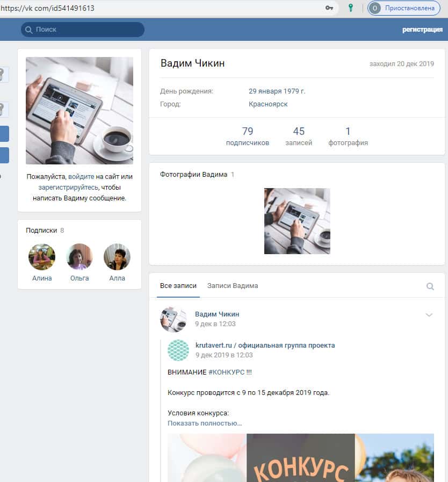This screenshot has height=482, width=448.
Task: Open the photo thumbnail in Фотографии Вадима
Action: (297, 221)
